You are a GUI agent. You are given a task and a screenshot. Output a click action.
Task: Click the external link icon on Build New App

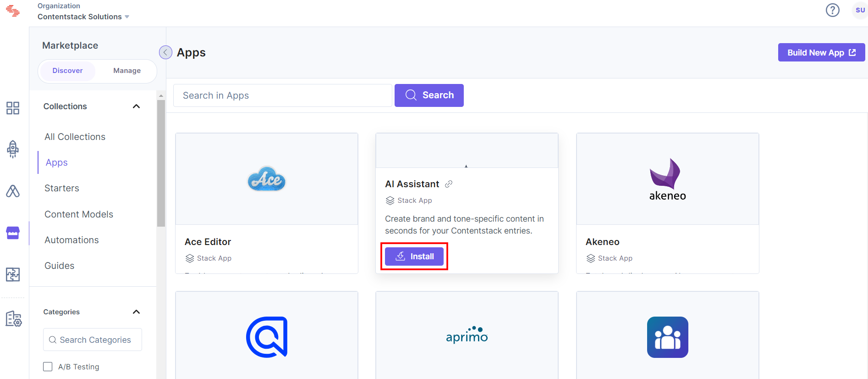tap(852, 52)
